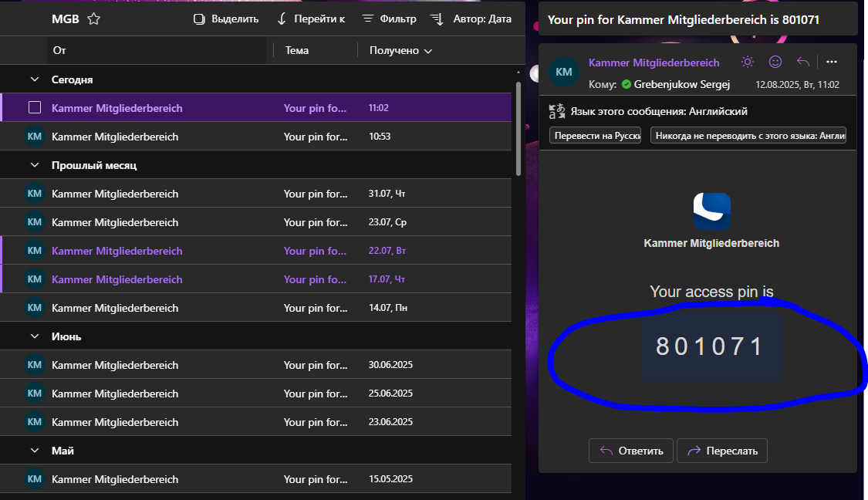Click the Ответить reply button
The image size is (868, 500).
coord(631,451)
